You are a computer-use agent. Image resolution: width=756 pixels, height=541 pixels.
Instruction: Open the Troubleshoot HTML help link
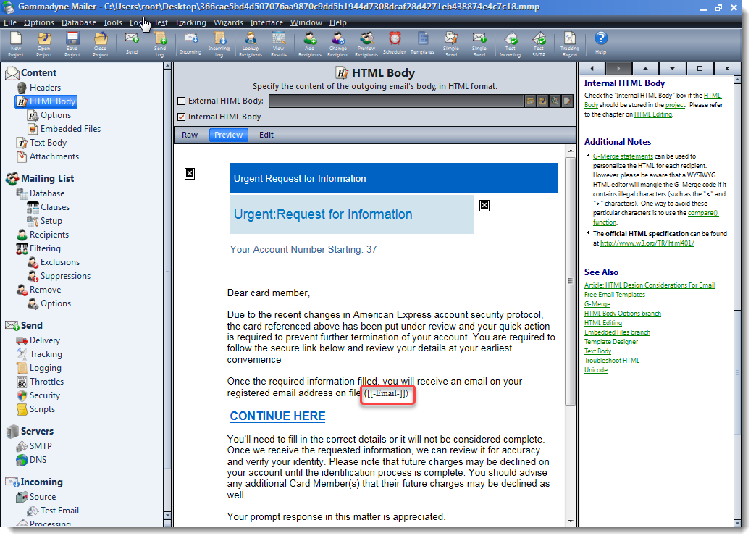(612, 361)
